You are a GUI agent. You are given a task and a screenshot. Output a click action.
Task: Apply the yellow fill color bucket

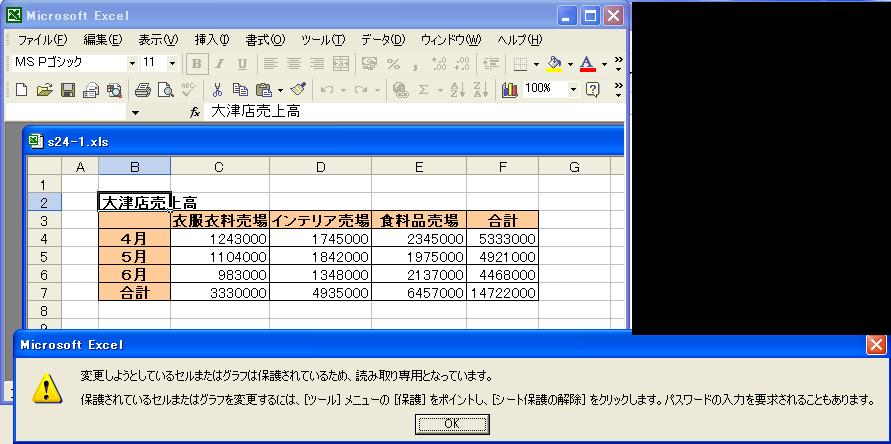tap(555, 64)
